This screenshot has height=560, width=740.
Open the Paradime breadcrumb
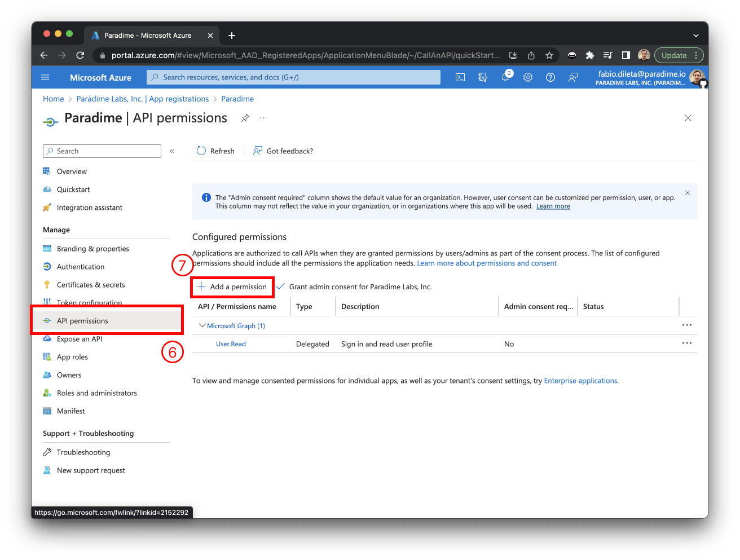click(x=237, y=99)
